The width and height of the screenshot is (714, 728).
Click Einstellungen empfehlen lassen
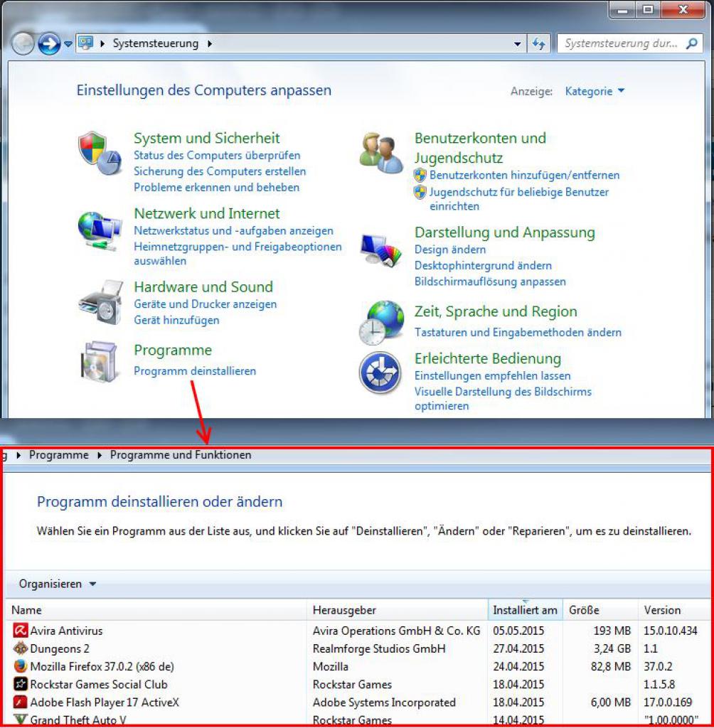click(x=492, y=375)
